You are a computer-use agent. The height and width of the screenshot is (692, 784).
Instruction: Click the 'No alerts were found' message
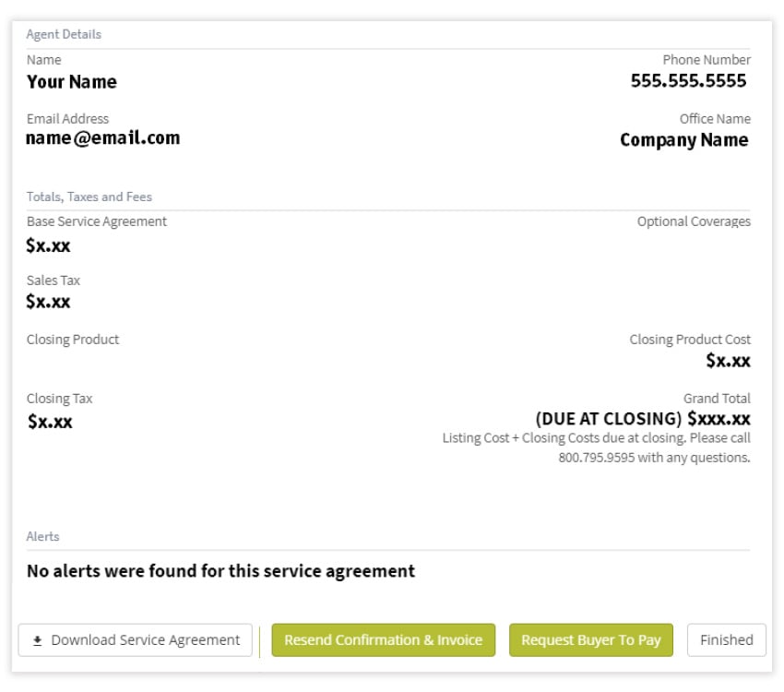pyautogui.click(x=220, y=571)
